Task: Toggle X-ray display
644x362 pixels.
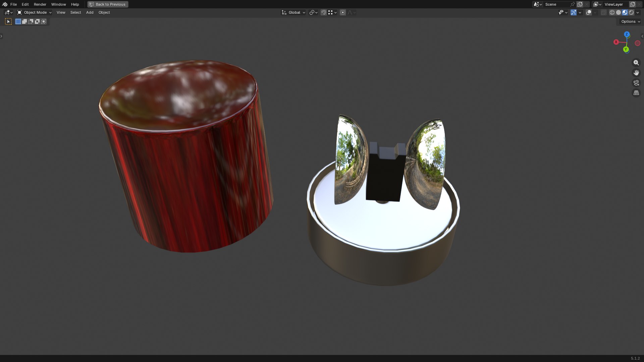Action: point(603,12)
